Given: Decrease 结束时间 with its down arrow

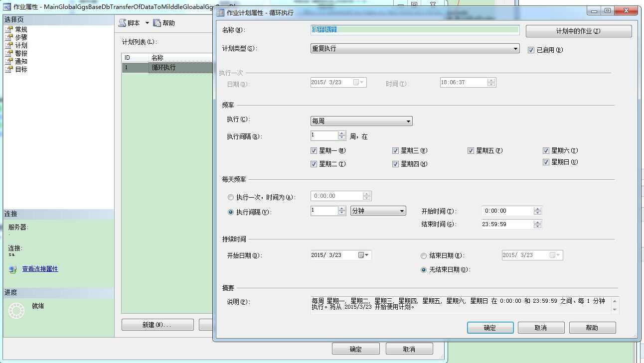Looking at the screenshot, I should click(x=537, y=227).
